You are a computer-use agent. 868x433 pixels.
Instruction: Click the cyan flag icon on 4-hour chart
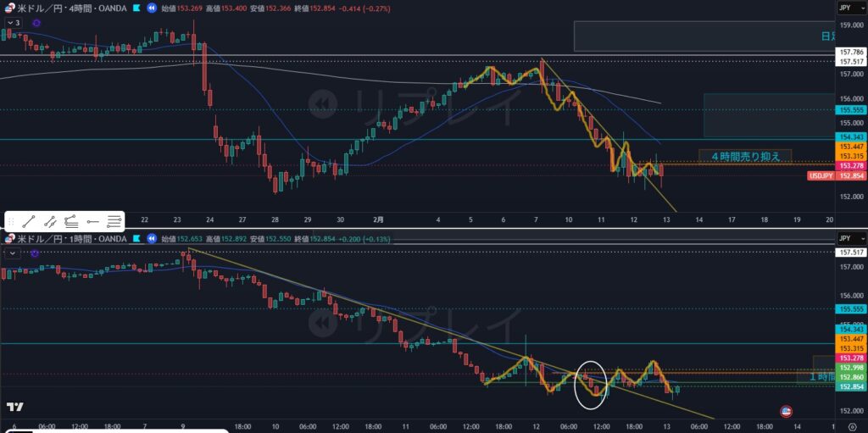point(136,8)
